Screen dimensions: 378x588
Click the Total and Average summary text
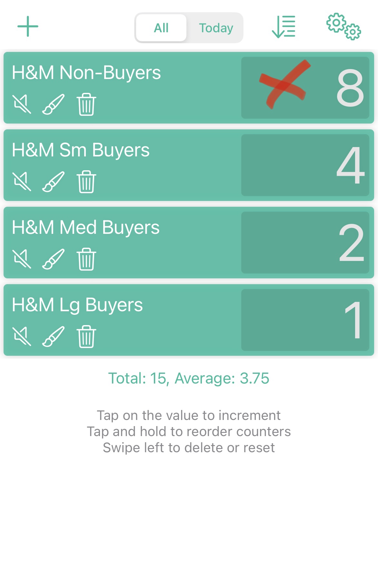click(x=189, y=378)
